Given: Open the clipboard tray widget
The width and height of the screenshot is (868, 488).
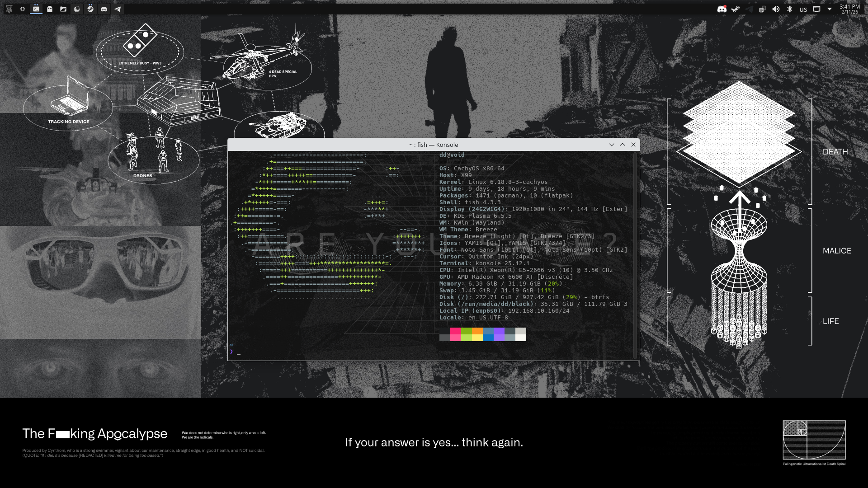Looking at the screenshot, I should [762, 9].
